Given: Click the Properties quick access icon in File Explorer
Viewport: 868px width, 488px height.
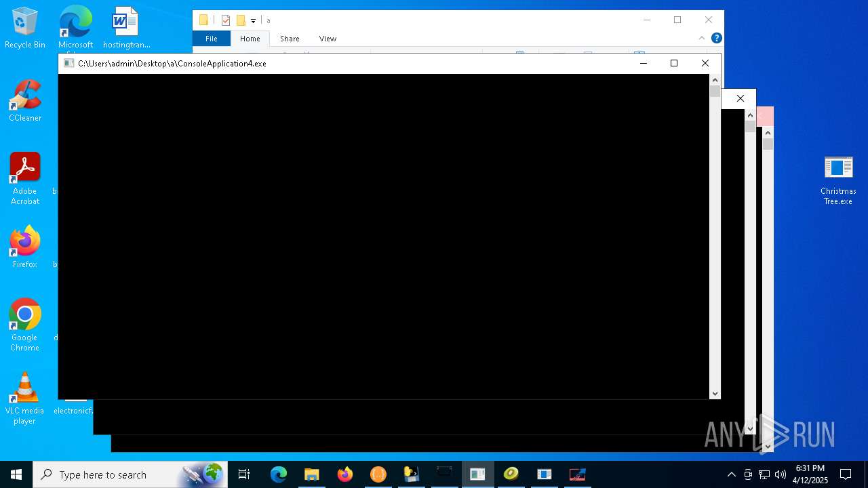Looking at the screenshot, I should [x=226, y=20].
